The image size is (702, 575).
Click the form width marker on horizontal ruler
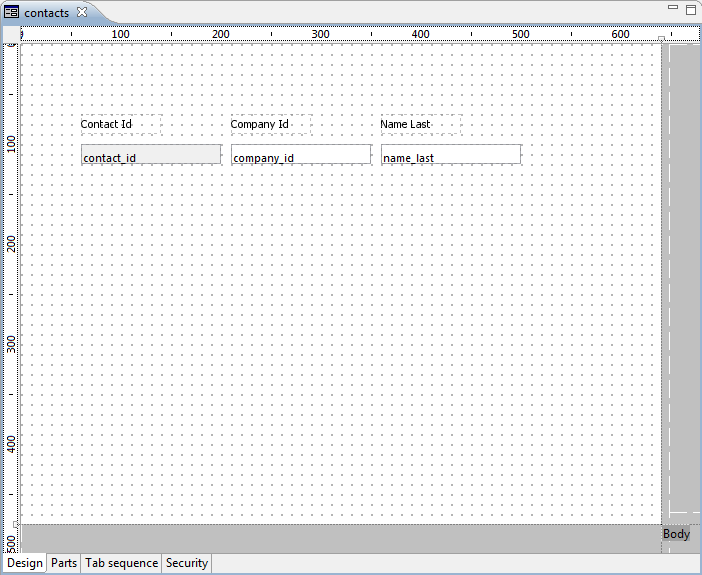[x=661, y=39]
